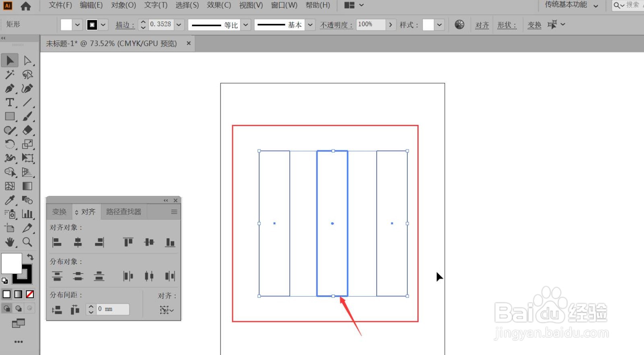Select the Direct Selection tool
The image size is (644, 355).
(x=27, y=60)
